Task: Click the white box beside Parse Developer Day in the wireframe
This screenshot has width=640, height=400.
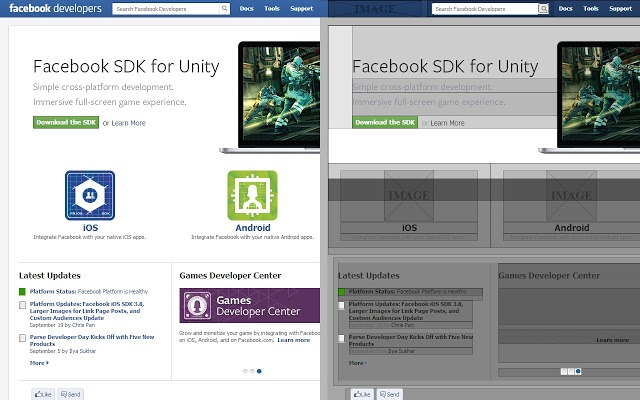Action: coord(341,338)
